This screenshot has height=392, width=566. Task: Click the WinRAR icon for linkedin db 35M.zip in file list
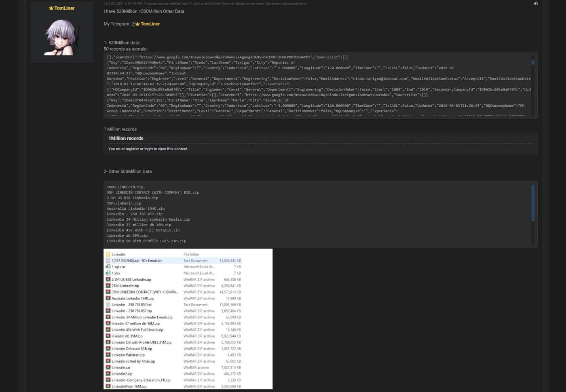108,336
